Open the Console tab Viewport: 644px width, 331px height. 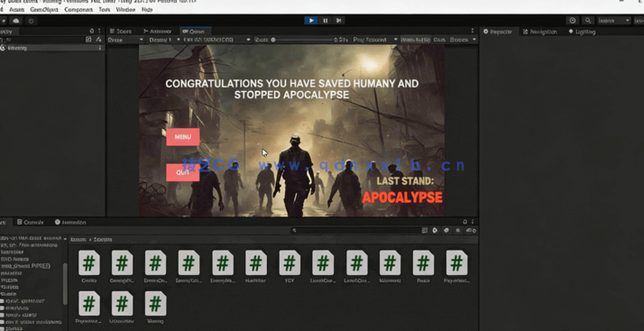click(x=30, y=222)
